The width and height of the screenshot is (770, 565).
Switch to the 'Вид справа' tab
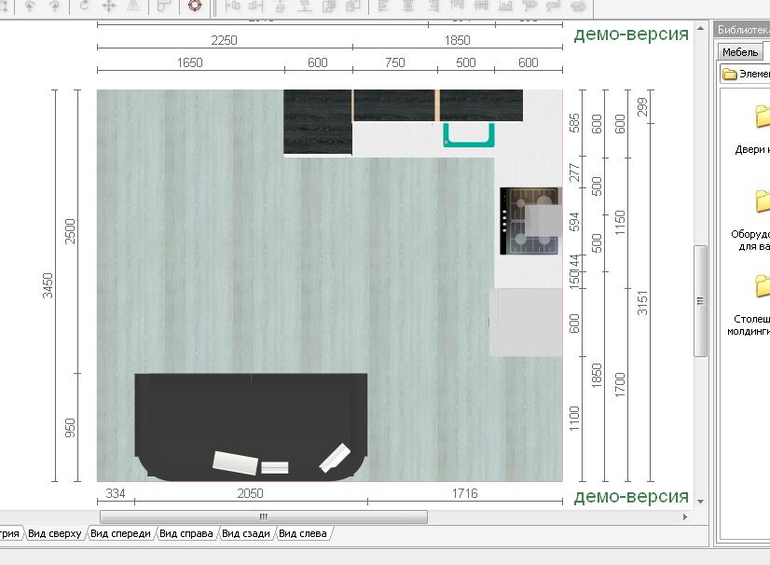pyautogui.click(x=186, y=534)
